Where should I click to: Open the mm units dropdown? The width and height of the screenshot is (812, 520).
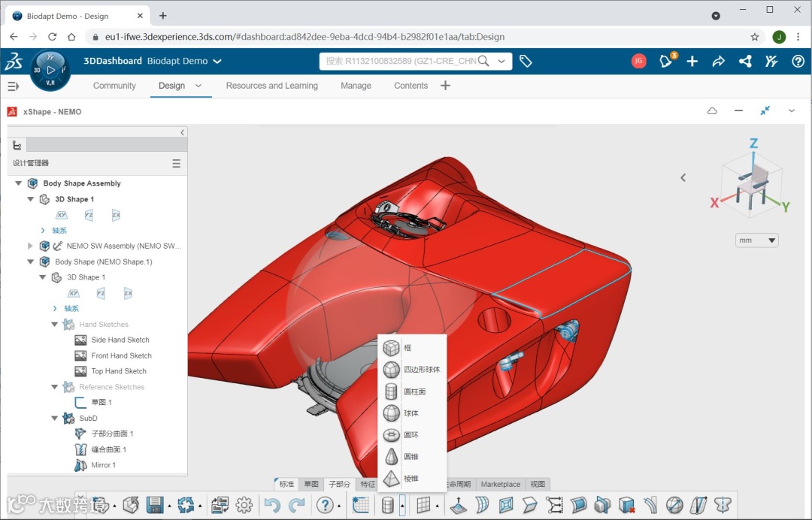pyautogui.click(x=756, y=240)
